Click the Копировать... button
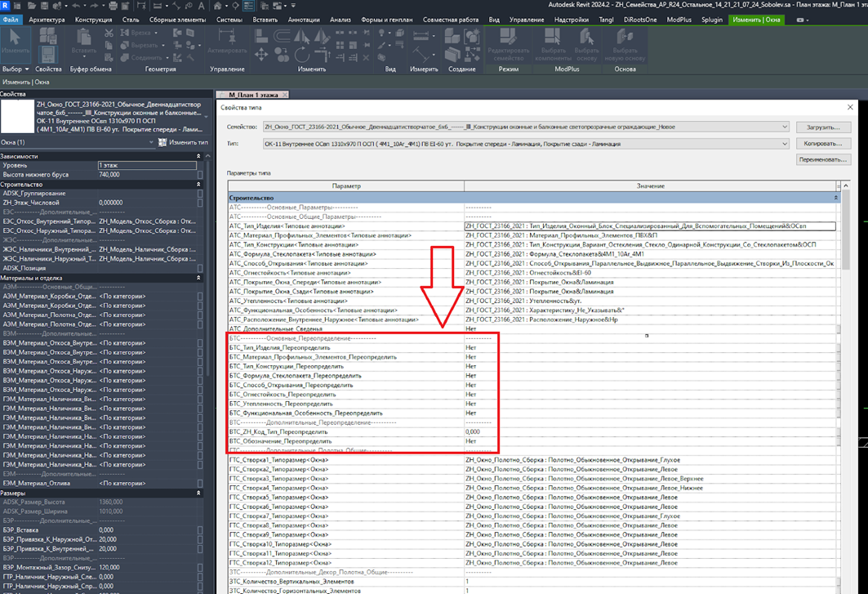The width and height of the screenshot is (868, 594). pos(823,144)
